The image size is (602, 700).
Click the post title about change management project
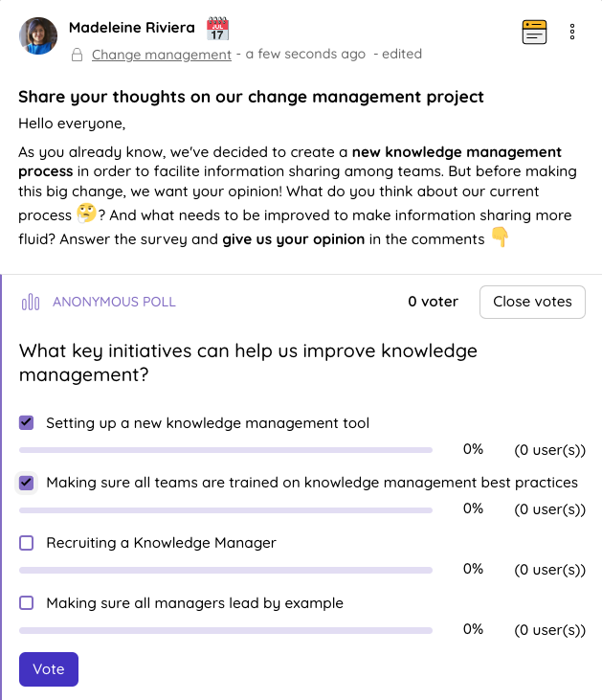coord(251,97)
